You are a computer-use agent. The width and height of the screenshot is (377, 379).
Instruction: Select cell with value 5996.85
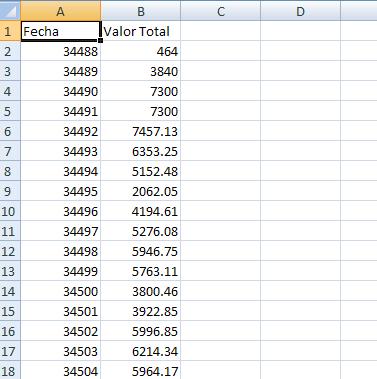(141, 331)
